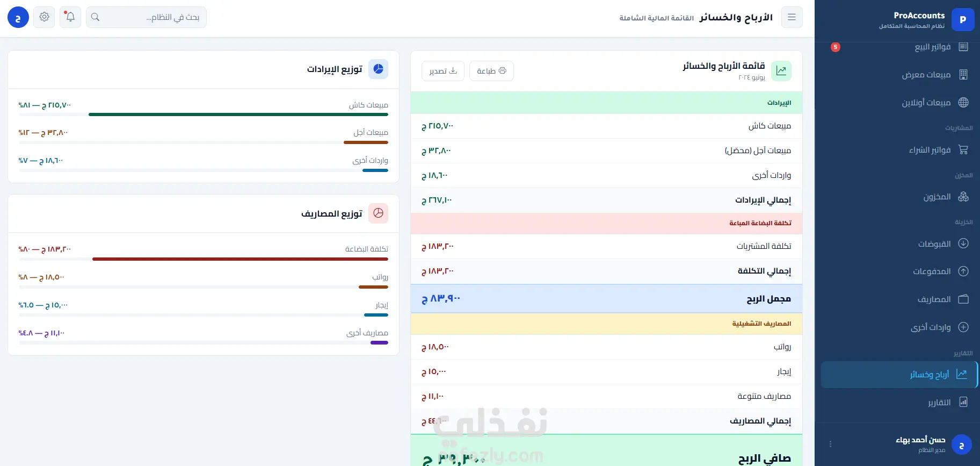Open settings gear icon in header
Viewport: 980px width, 466px height.
(44, 17)
